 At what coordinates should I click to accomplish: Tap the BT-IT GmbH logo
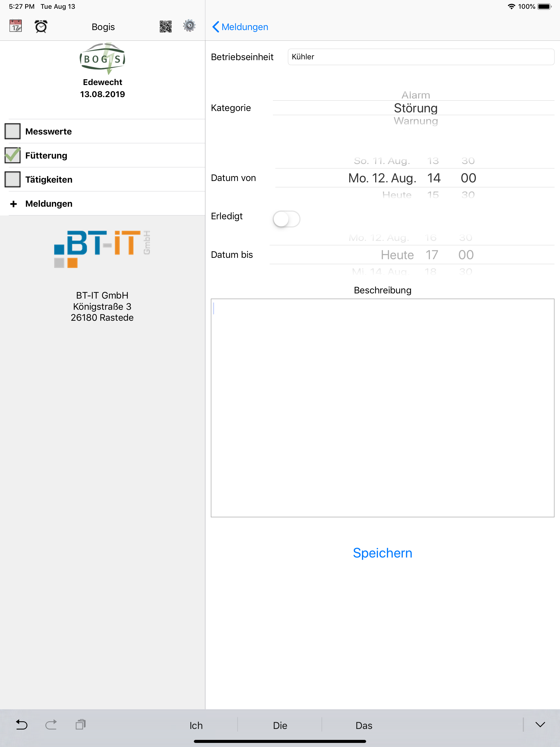coord(102,249)
